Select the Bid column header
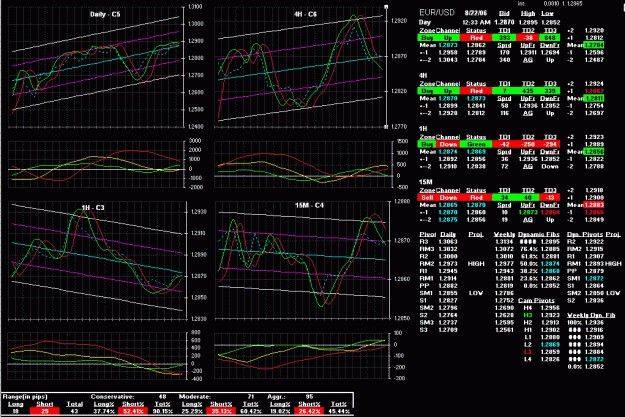 point(504,14)
